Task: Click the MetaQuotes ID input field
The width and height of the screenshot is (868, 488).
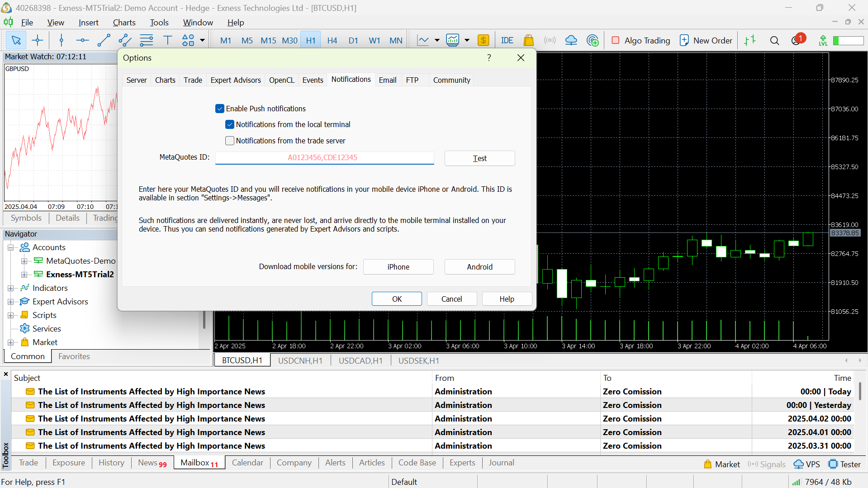Action: (324, 157)
